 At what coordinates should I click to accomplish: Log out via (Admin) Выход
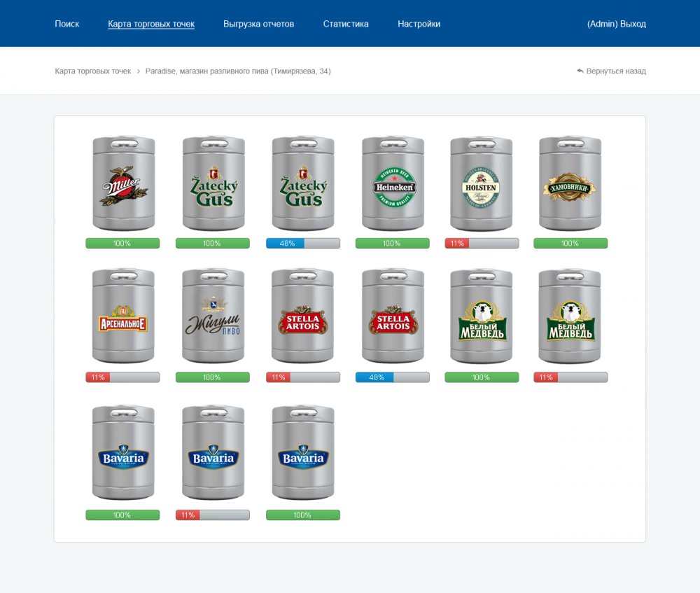(617, 24)
